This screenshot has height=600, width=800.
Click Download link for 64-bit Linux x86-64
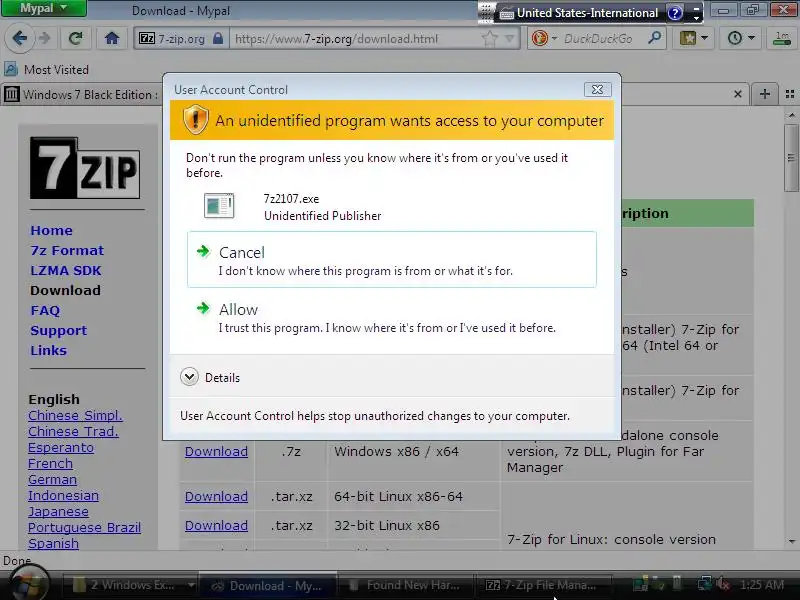coord(216,496)
